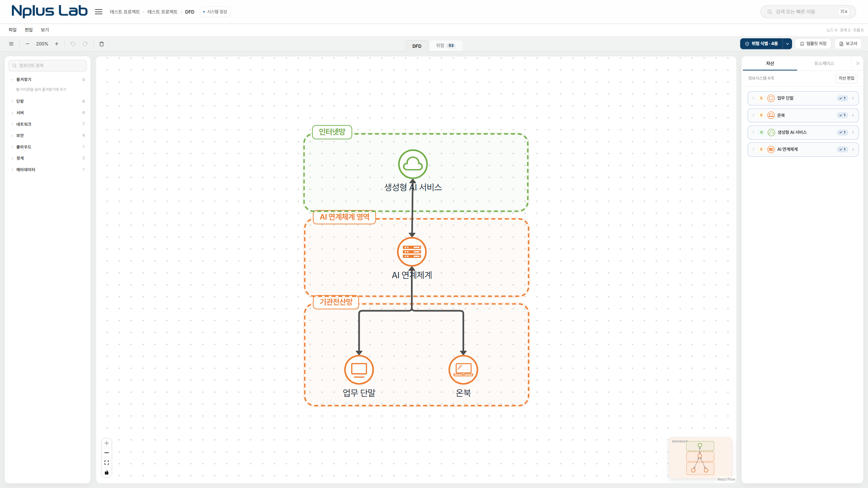Select the 생성형 AI 서비스 cloud node on canvas
This screenshot has height=488, width=868.
[413, 164]
